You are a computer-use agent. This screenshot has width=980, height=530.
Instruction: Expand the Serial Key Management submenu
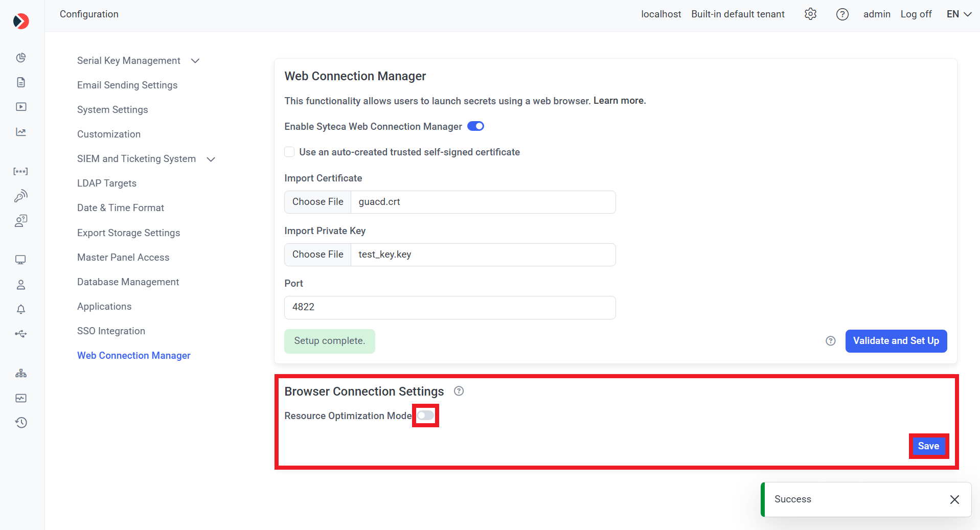click(195, 61)
